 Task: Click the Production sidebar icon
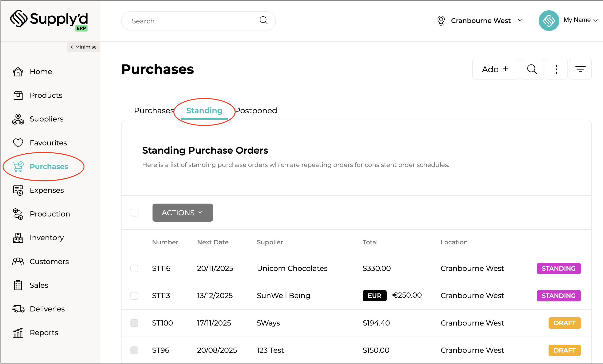tap(18, 214)
